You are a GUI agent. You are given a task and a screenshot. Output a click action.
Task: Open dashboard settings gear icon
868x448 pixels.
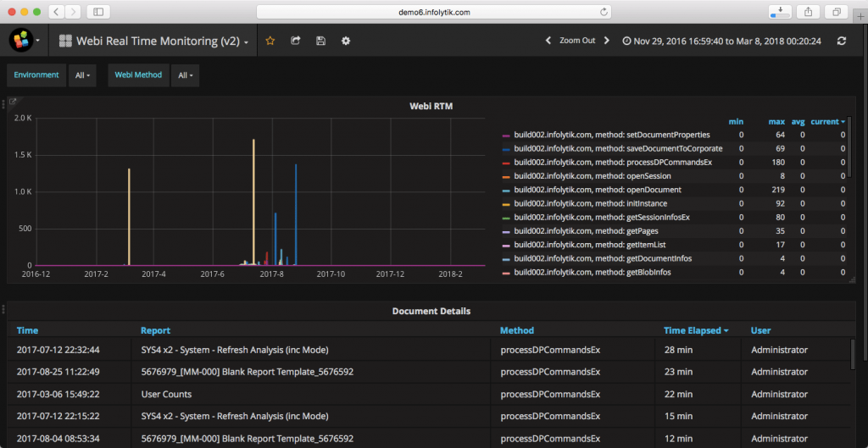(x=346, y=41)
